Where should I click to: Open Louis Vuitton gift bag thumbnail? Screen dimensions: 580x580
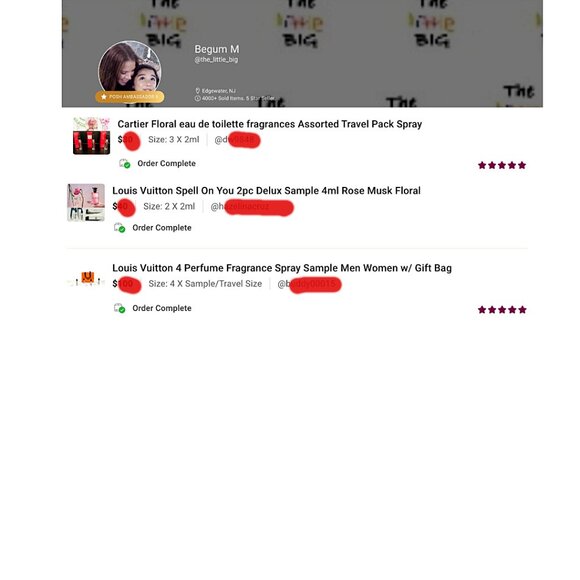pos(86,279)
